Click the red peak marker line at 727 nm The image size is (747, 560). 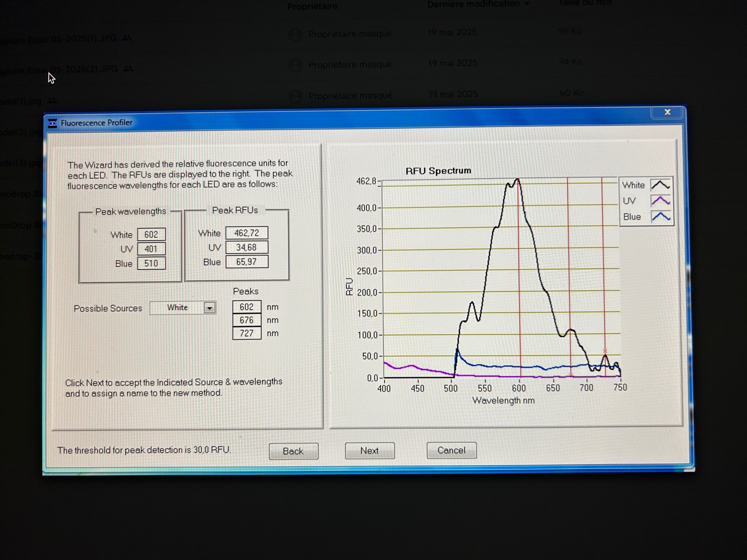(603, 278)
